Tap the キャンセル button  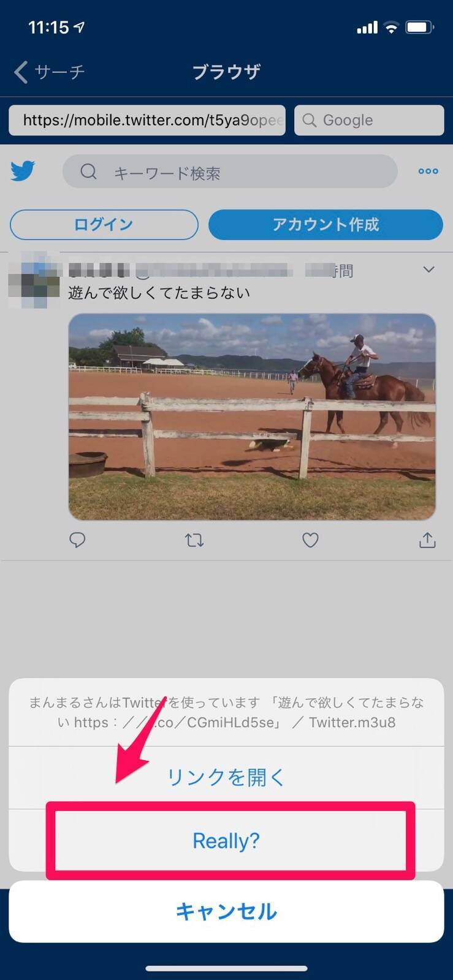(x=226, y=911)
